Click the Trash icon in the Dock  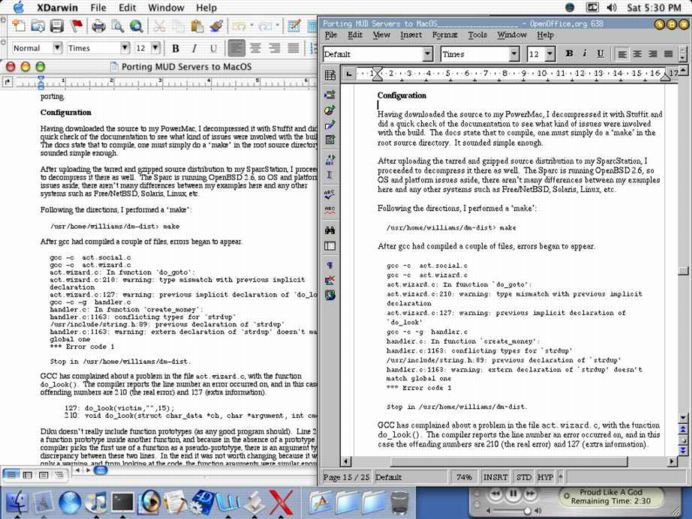(399, 503)
